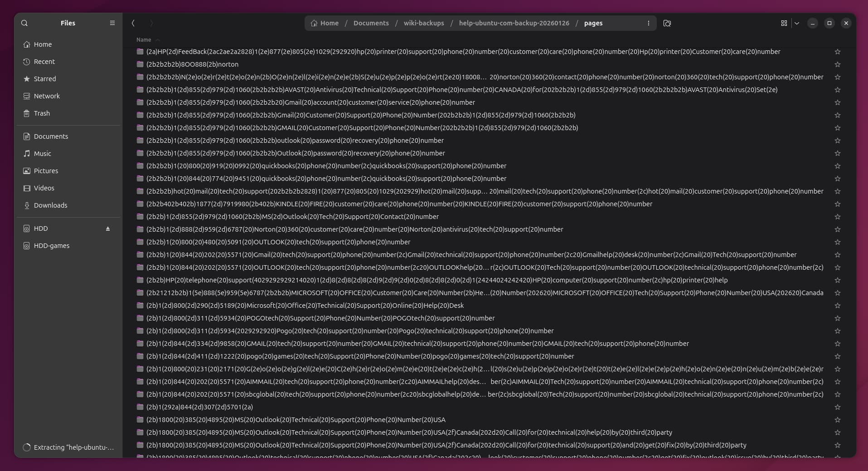This screenshot has height=471, width=868.
Task: Expand the view options dropdown arrow
Action: tap(797, 23)
